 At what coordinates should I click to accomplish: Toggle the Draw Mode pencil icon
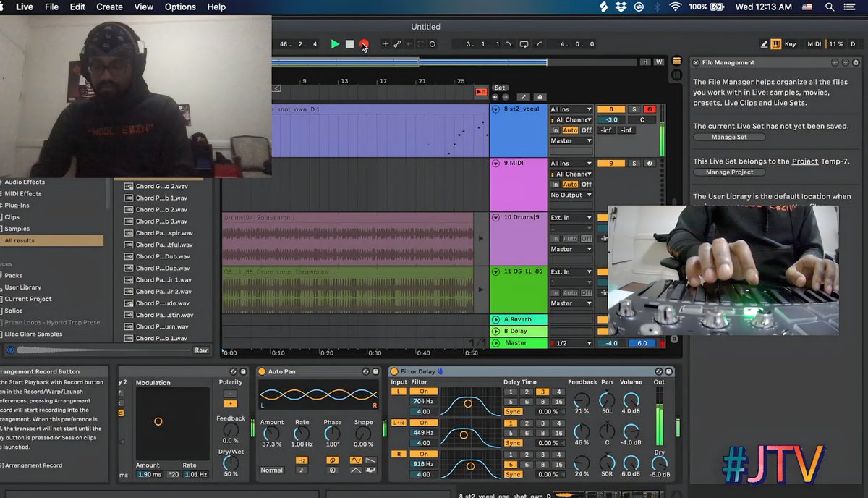[x=765, y=44]
